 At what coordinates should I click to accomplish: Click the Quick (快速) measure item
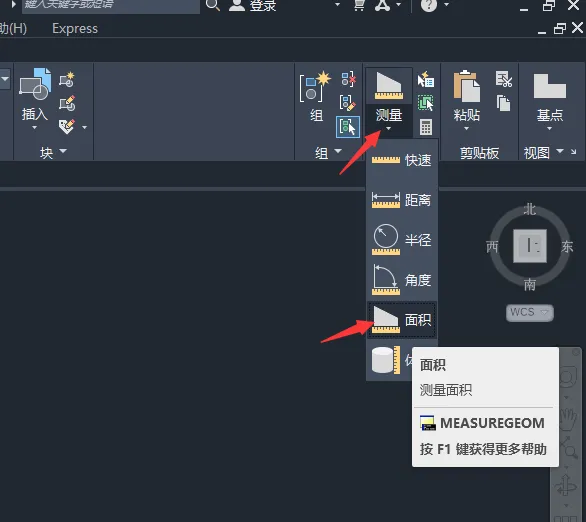pos(402,160)
